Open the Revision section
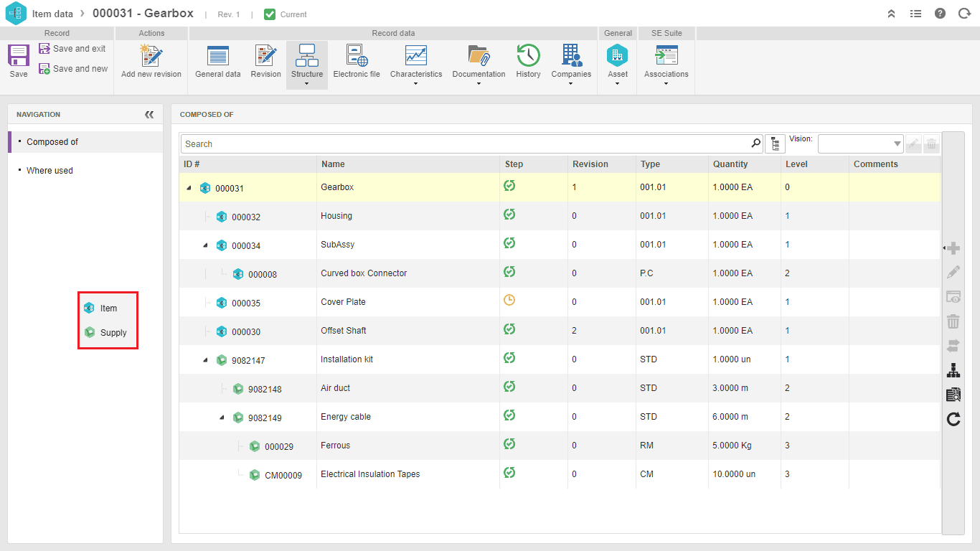This screenshot has height=551, width=980. [x=265, y=61]
